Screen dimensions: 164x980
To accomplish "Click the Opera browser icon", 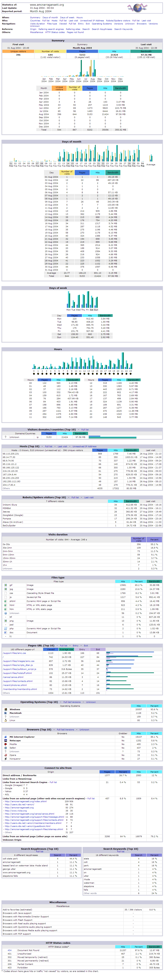I will pos(6,755).
